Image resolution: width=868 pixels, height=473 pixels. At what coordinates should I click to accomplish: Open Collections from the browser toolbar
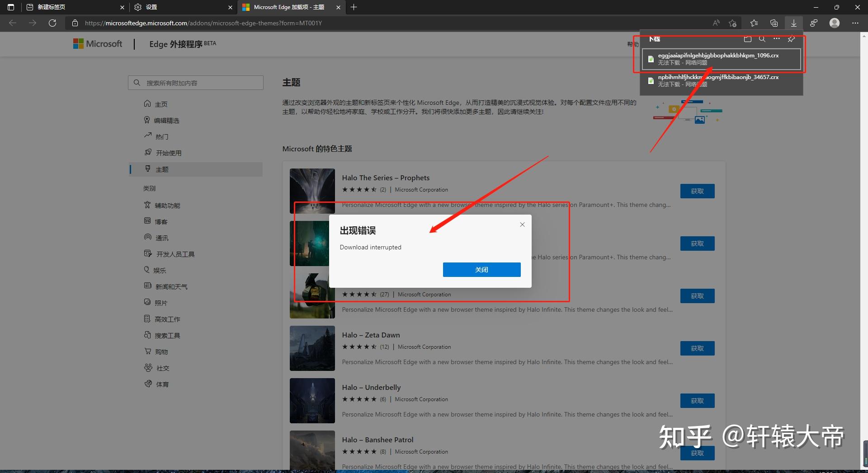(x=774, y=23)
